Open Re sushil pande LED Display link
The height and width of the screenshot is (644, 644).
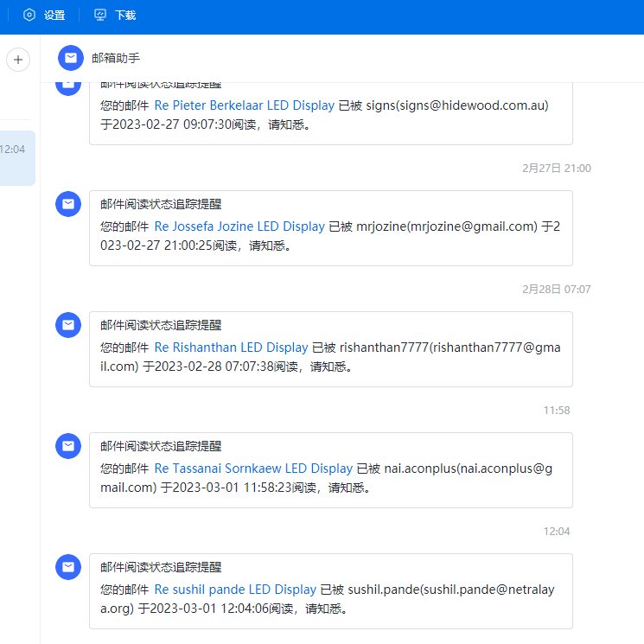[x=235, y=590]
